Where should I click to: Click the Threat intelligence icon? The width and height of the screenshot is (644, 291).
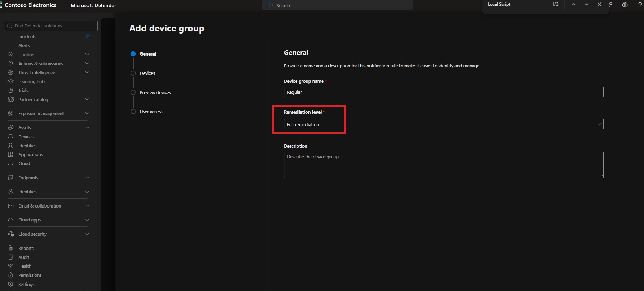coord(11,72)
